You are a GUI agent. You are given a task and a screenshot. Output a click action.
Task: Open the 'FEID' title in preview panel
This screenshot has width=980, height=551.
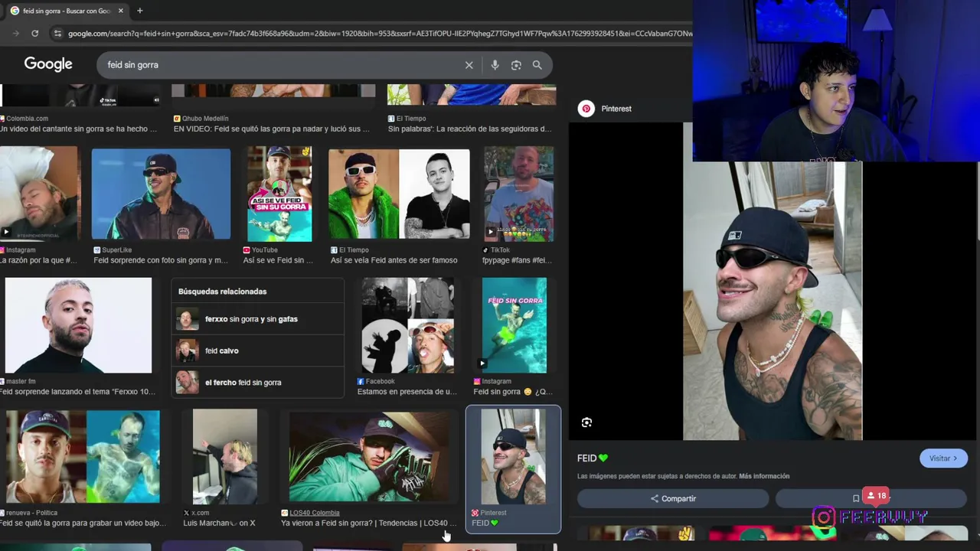click(x=593, y=458)
